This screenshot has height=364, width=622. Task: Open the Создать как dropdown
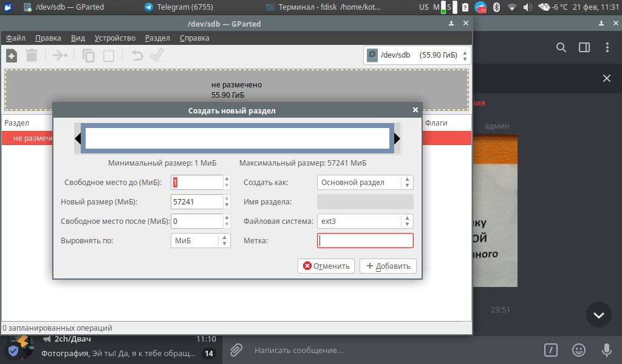[365, 182]
